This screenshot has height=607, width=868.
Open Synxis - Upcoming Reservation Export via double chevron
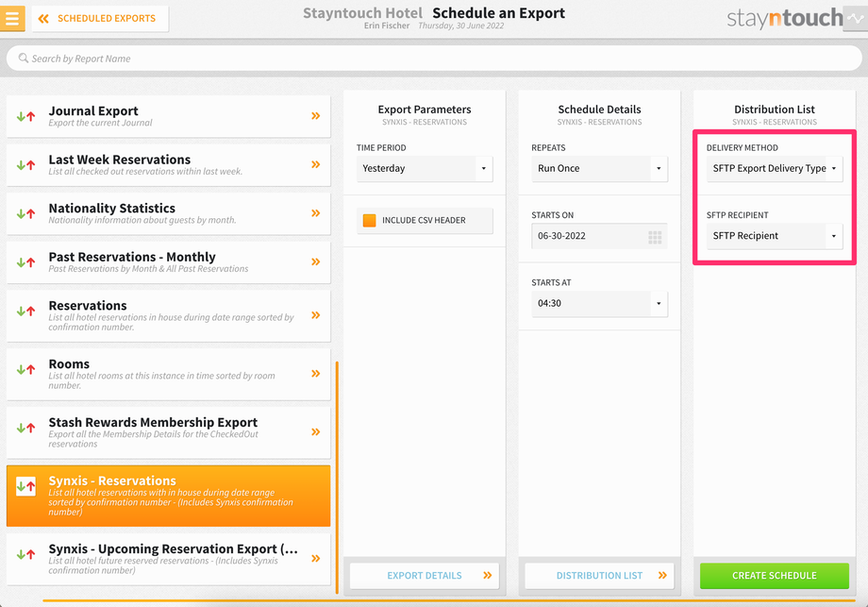pos(315,558)
